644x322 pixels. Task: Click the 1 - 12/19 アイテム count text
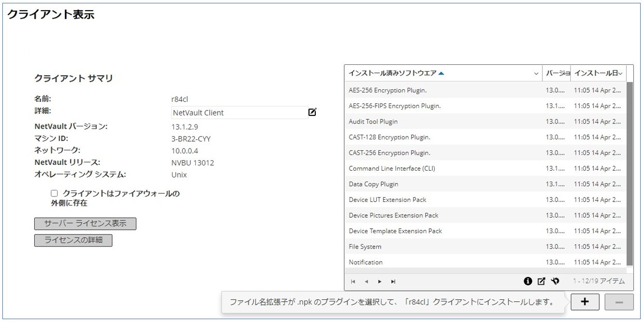599,281
